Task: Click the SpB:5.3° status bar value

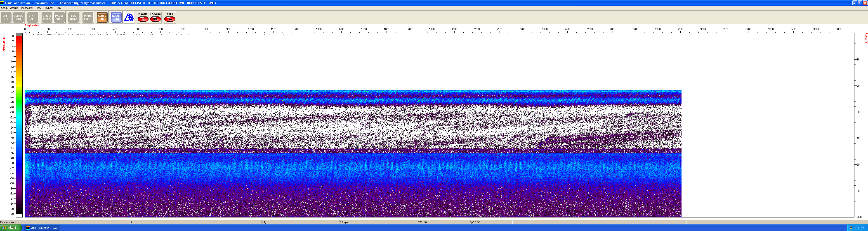Action: tap(475, 222)
